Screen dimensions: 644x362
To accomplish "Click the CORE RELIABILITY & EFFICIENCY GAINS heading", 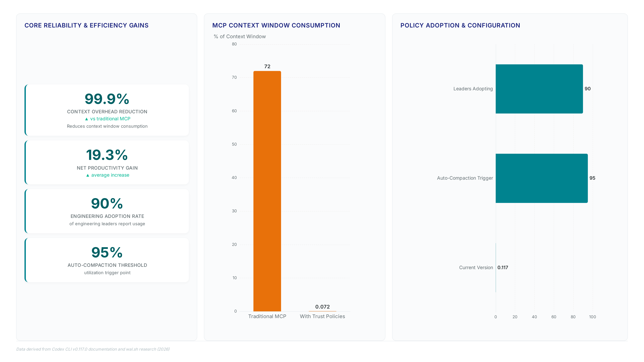I will [87, 25].
